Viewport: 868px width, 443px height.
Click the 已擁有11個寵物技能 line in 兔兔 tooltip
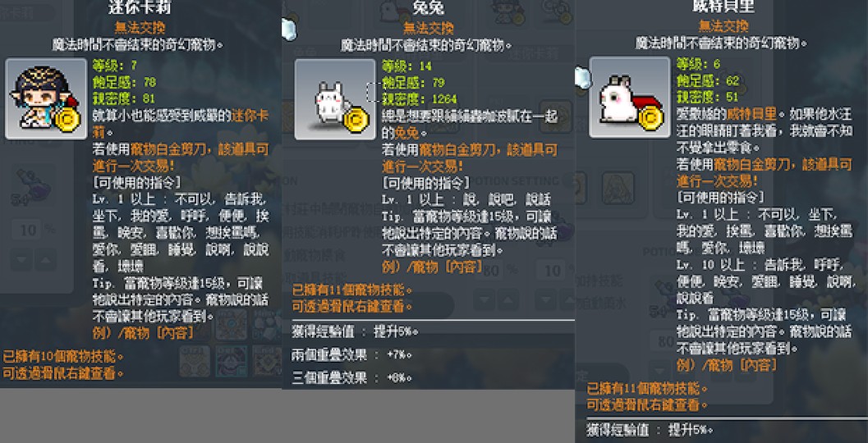point(352,290)
